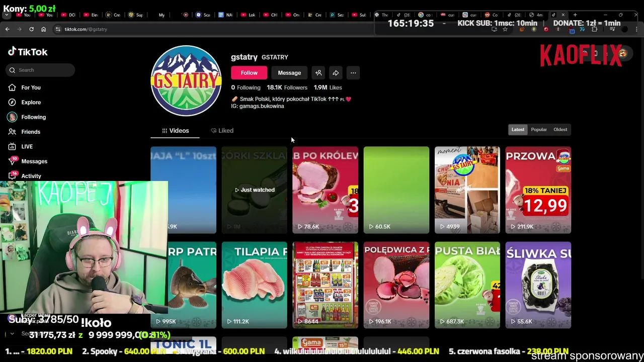
Task: Switch to the Videos tab
Action: click(175, 131)
